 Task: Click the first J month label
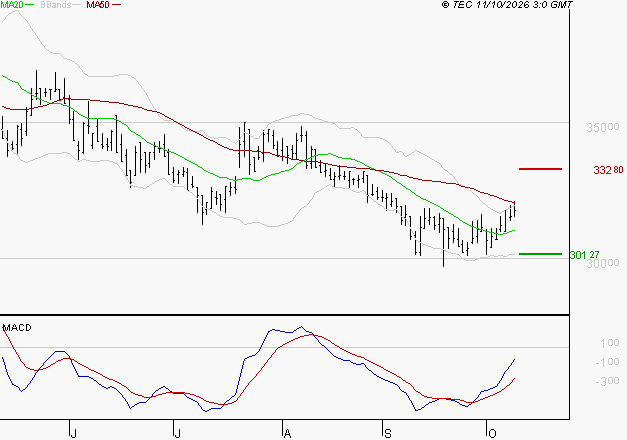click(x=73, y=433)
